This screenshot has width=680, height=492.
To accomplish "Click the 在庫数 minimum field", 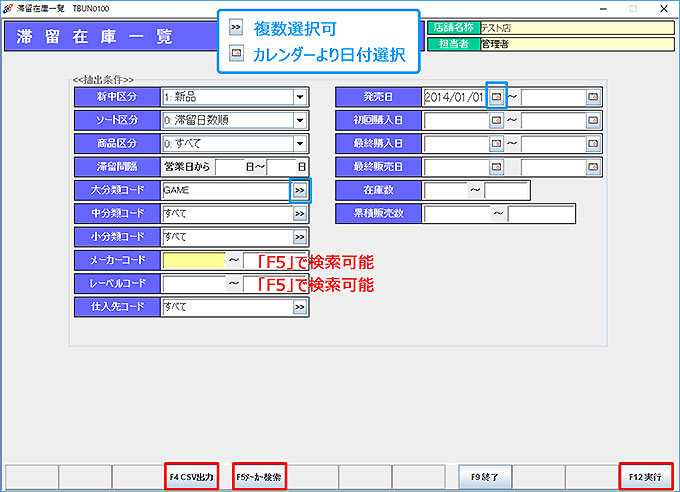I will click(446, 190).
